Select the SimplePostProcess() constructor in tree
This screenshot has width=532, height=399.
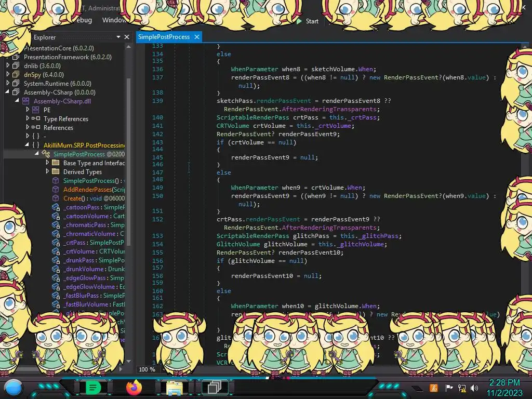tap(94, 181)
